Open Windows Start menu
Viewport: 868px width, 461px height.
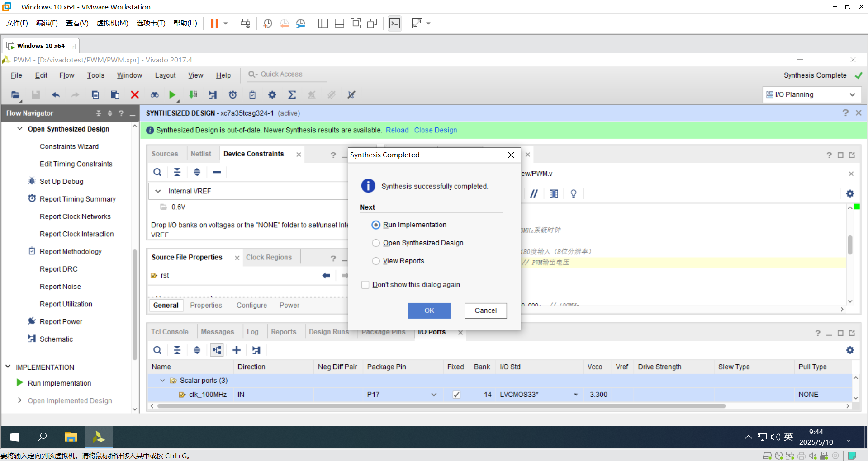coord(14,437)
